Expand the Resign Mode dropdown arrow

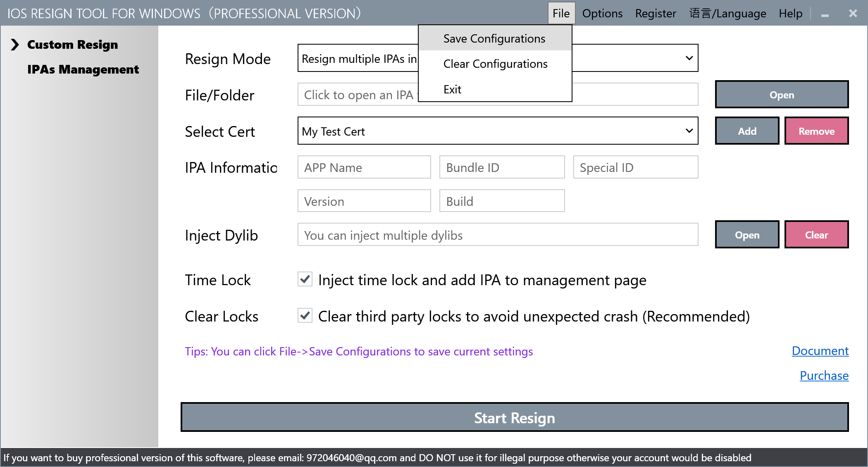pyautogui.click(x=689, y=58)
